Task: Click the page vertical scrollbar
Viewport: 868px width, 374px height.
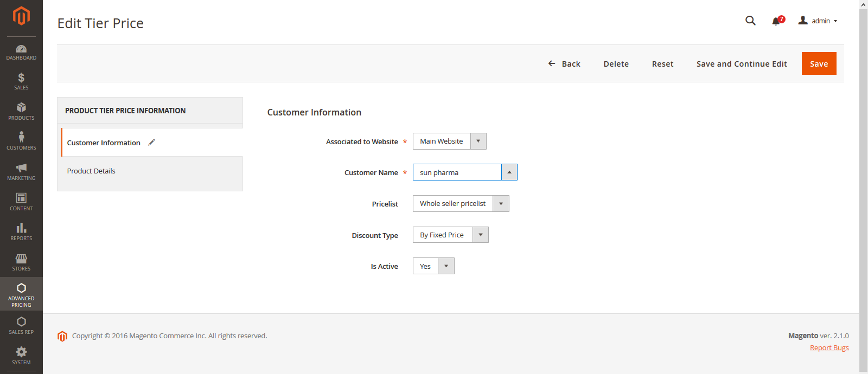Action: (x=863, y=190)
